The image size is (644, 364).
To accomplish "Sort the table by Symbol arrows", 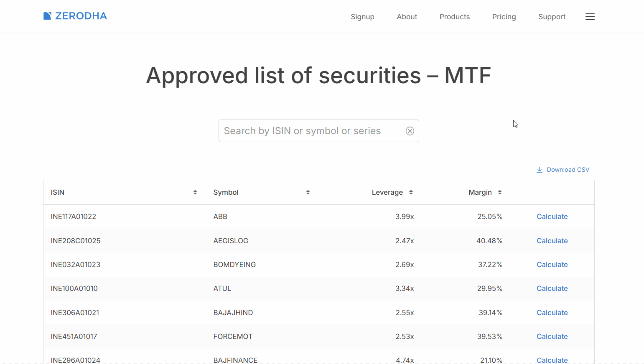I will (308, 192).
